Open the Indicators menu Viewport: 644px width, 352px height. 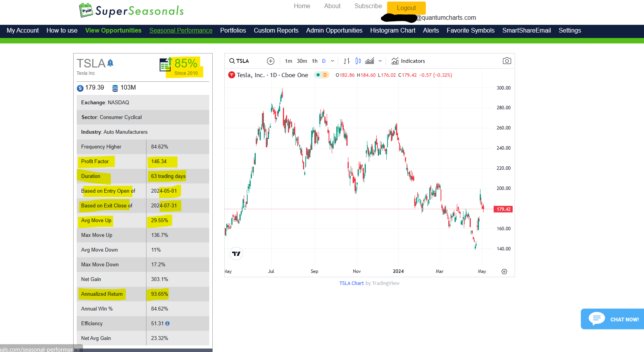click(408, 61)
